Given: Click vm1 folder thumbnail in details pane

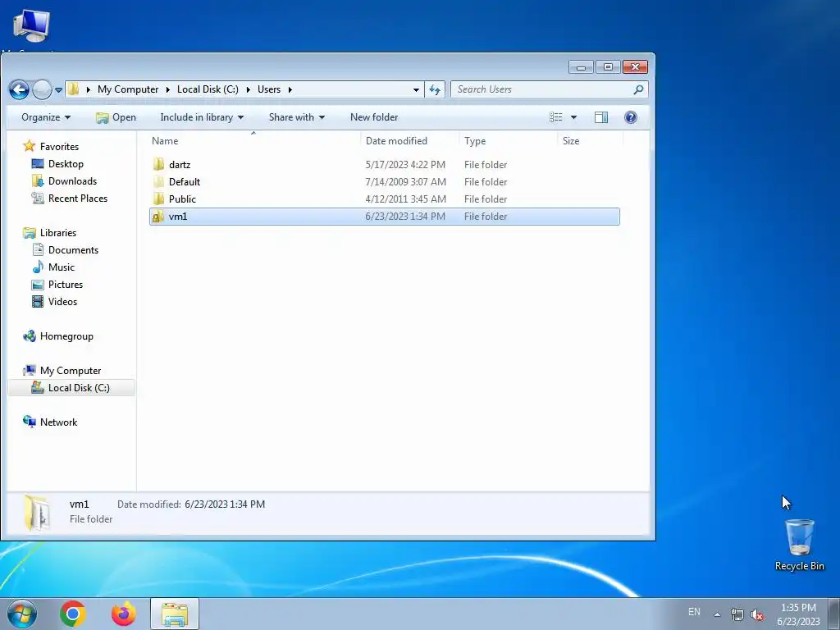Looking at the screenshot, I should click(37, 512).
